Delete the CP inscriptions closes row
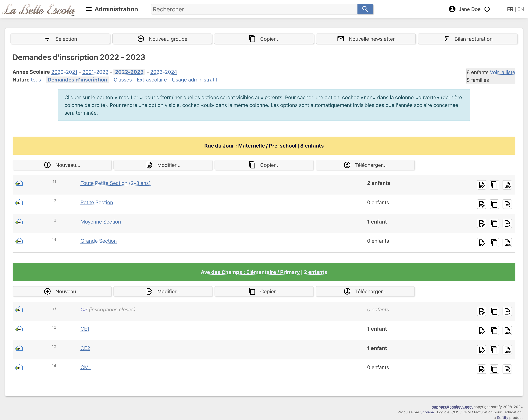 click(x=507, y=311)
